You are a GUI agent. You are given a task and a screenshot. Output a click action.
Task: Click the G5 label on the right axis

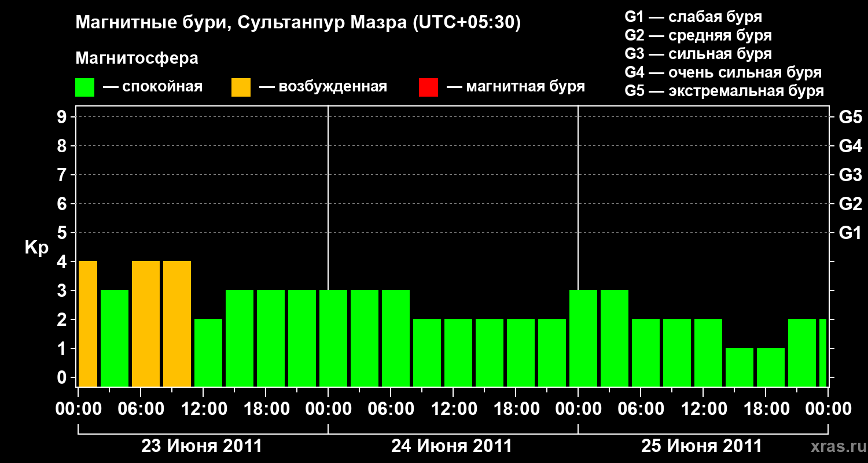click(850, 117)
